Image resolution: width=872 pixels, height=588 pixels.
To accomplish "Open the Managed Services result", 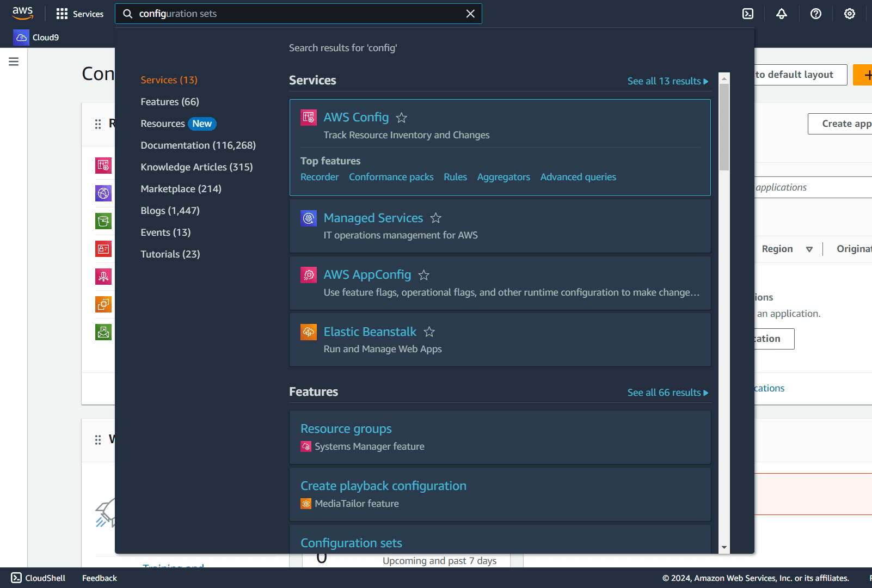I will coord(373,218).
